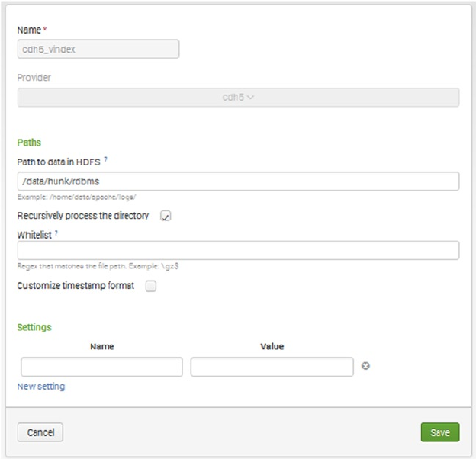This screenshot has width=476, height=459.
Task: Select the setting Name input box
Action: pyautogui.click(x=101, y=367)
